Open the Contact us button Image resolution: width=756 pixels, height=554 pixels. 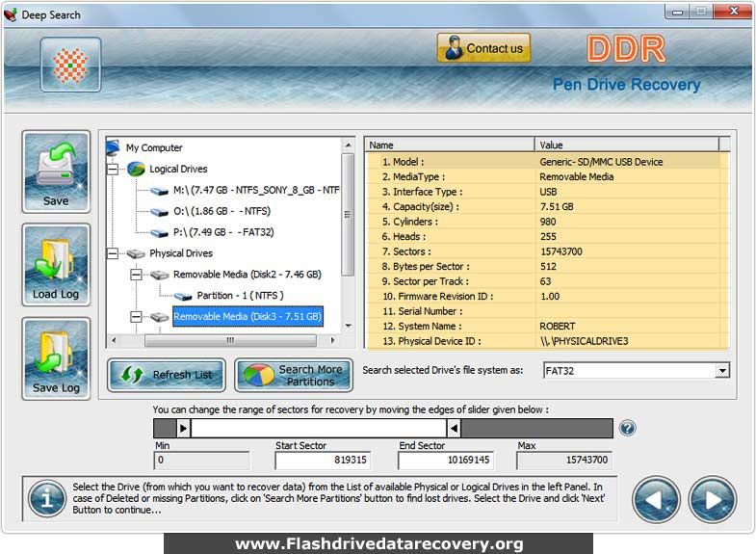[483, 48]
